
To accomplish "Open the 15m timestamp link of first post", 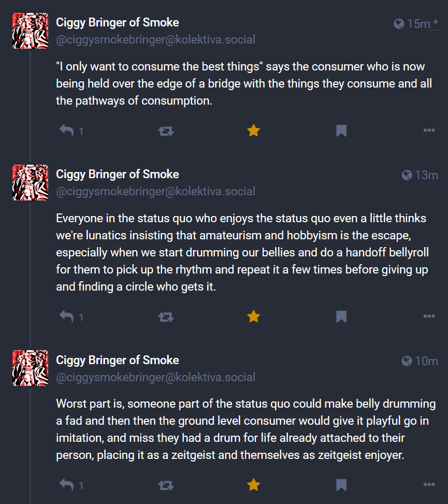I will pos(419,23).
